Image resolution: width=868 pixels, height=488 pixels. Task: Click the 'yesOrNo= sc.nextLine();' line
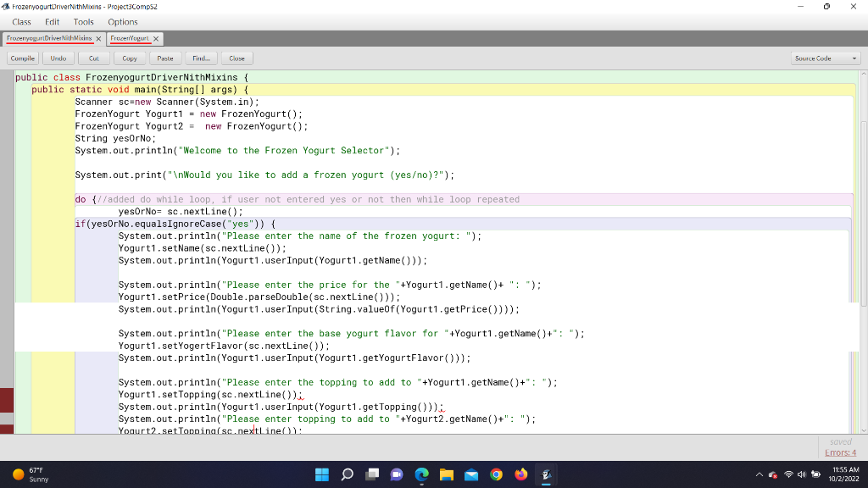pos(181,211)
